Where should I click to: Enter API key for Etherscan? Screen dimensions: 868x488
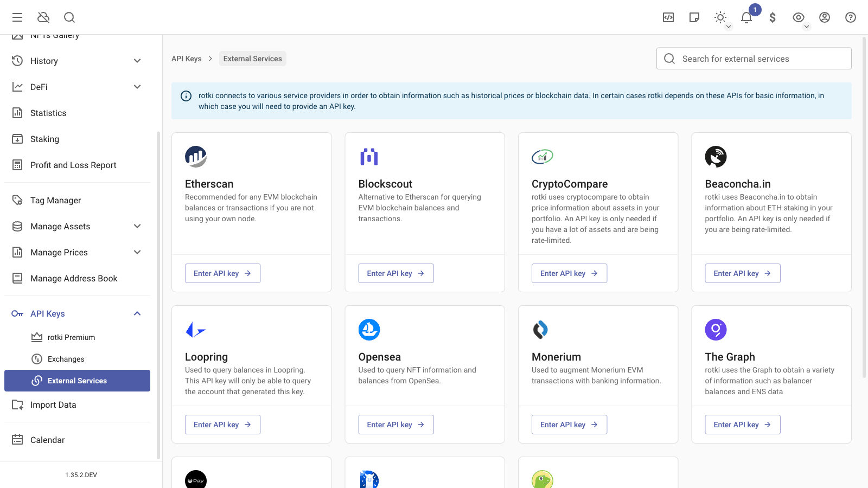(x=222, y=273)
